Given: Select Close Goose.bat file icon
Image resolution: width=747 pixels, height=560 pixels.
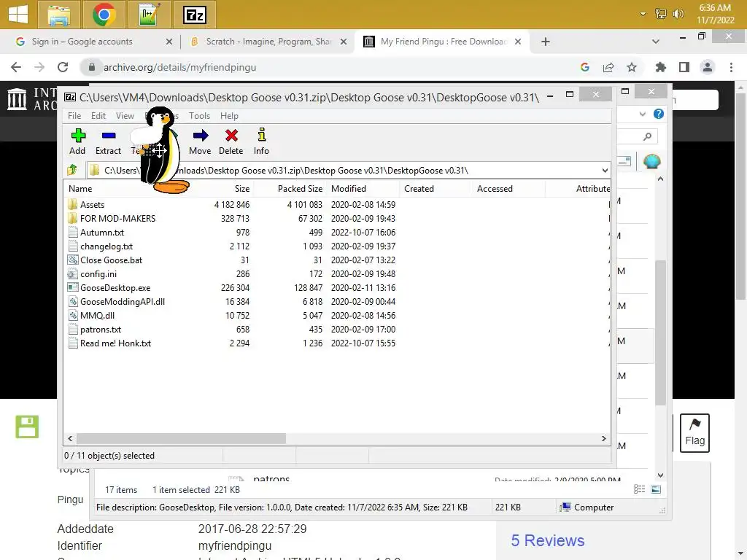Looking at the screenshot, I should [x=72, y=260].
